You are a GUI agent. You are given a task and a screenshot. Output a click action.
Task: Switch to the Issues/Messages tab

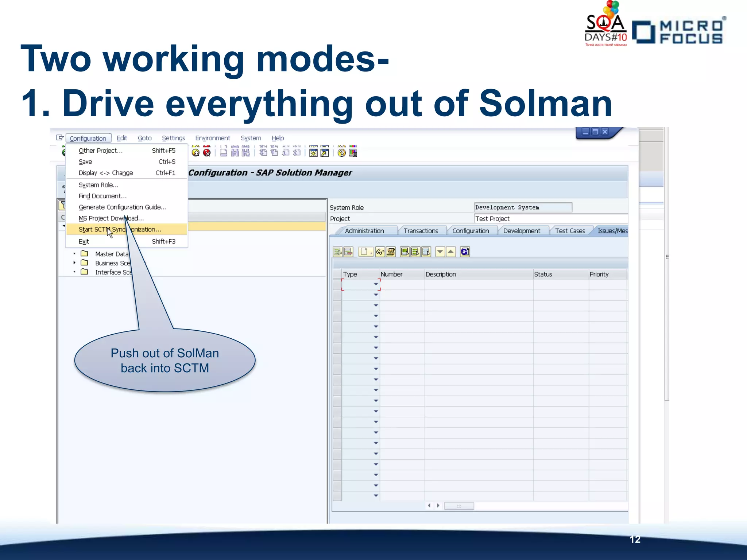(612, 231)
